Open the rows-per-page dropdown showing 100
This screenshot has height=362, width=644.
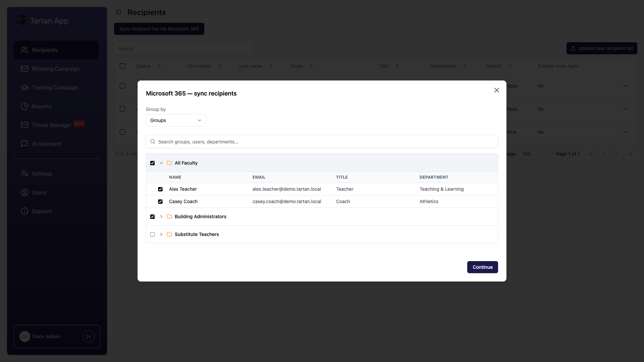click(532, 154)
